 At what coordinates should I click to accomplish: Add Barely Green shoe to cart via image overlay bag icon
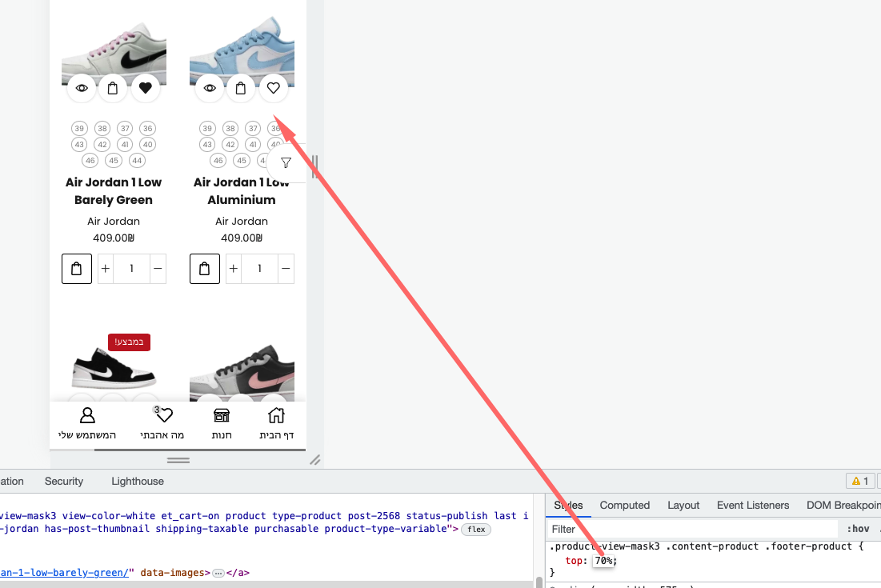click(113, 88)
